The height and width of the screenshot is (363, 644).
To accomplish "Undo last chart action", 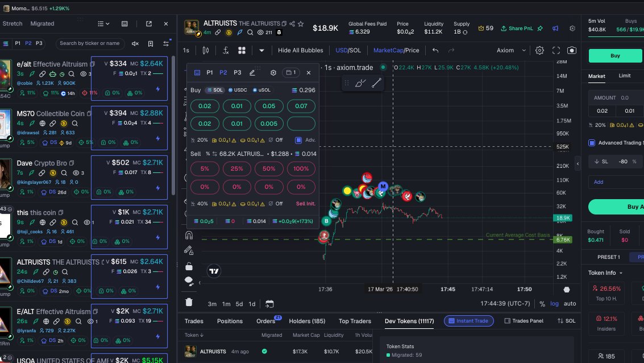I will click(435, 50).
